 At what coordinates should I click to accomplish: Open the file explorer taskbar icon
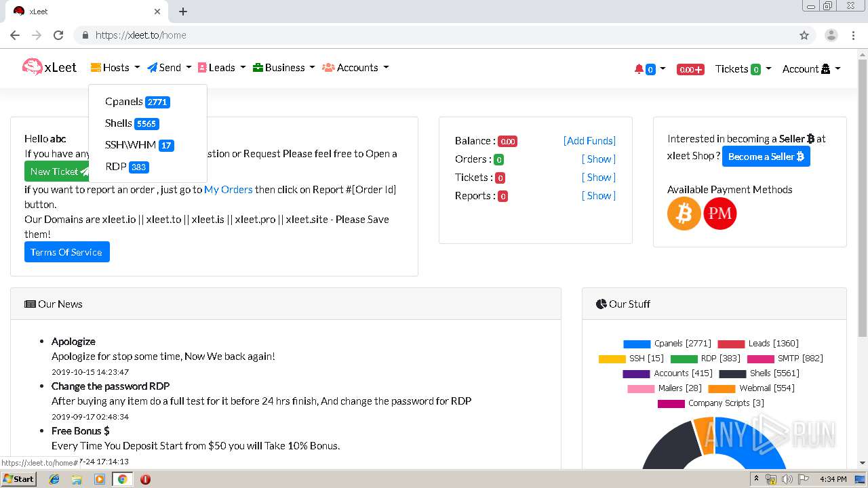[x=77, y=479]
